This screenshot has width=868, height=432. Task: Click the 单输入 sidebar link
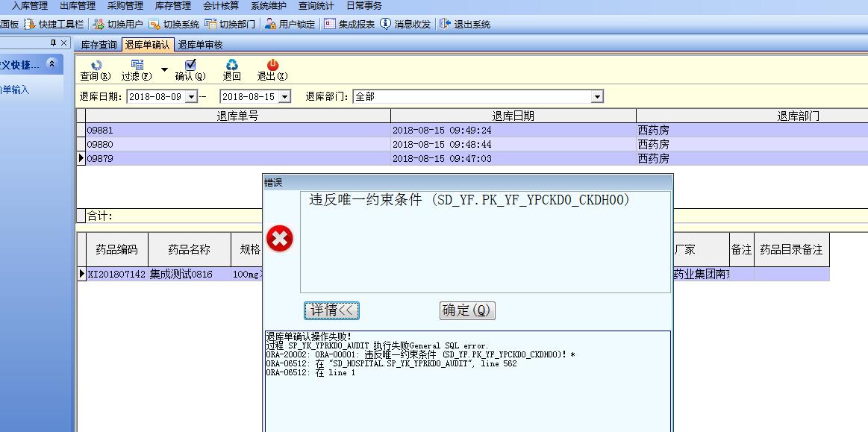pos(16,90)
